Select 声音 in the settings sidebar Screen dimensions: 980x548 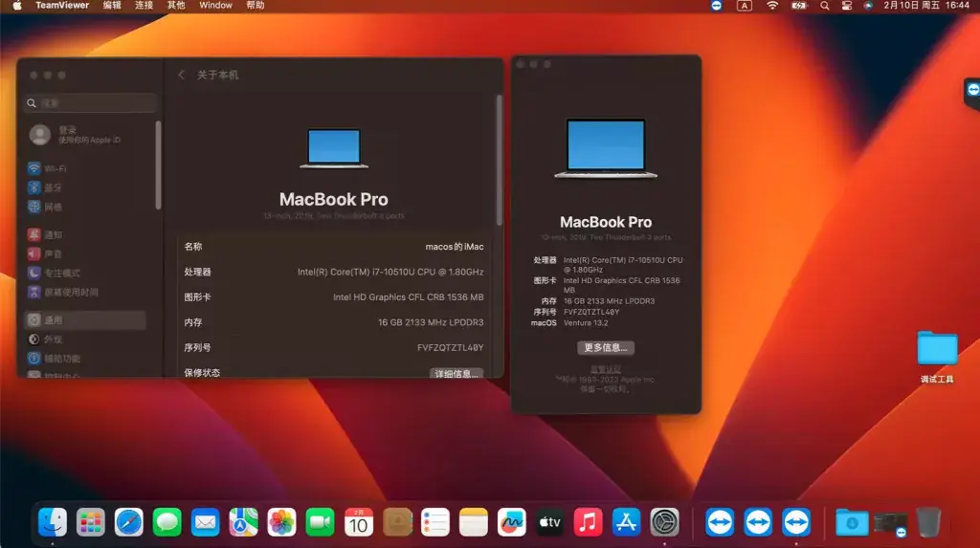tap(85, 253)
